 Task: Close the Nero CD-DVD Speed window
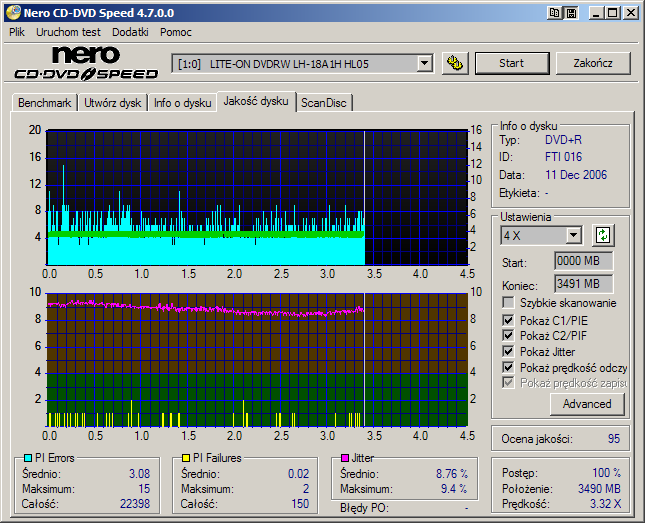pos(631,13)
